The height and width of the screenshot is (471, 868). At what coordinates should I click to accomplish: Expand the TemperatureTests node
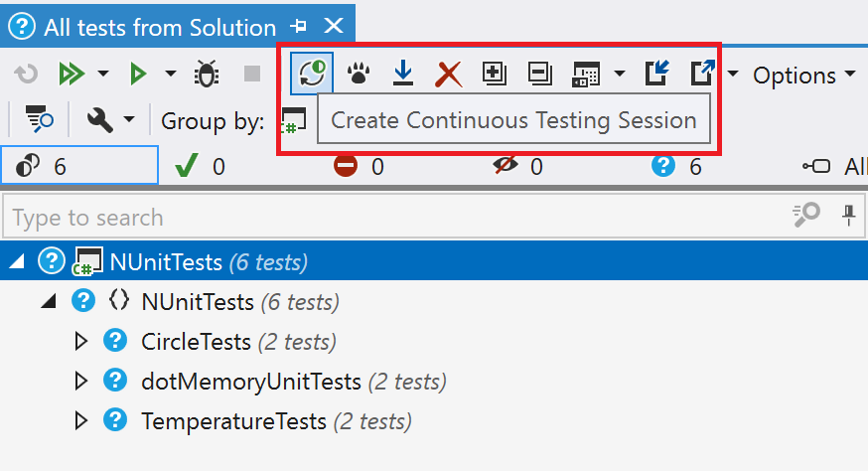(x=82, y=421)
